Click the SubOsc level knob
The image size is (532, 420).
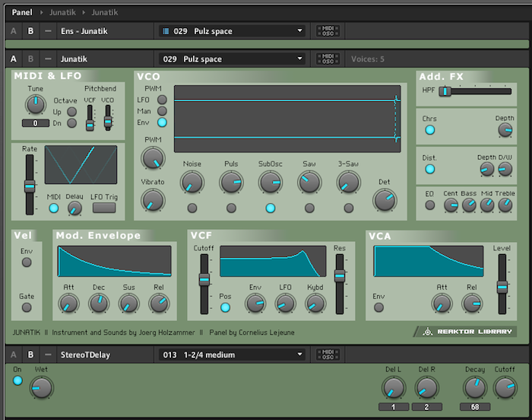click(x=270, y=182)
